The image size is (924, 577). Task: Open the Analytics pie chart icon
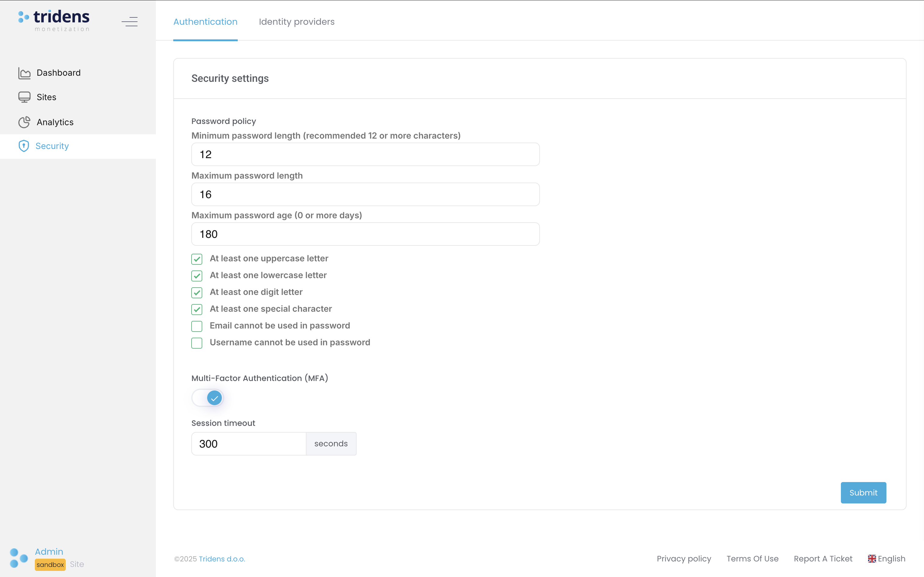pos(24,122)
